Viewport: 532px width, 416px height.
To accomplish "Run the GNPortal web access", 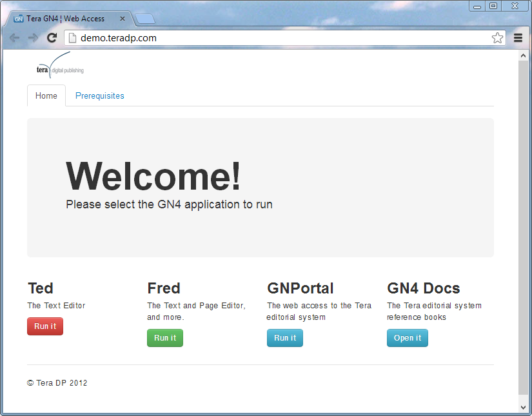I will [x=285, y=338].
